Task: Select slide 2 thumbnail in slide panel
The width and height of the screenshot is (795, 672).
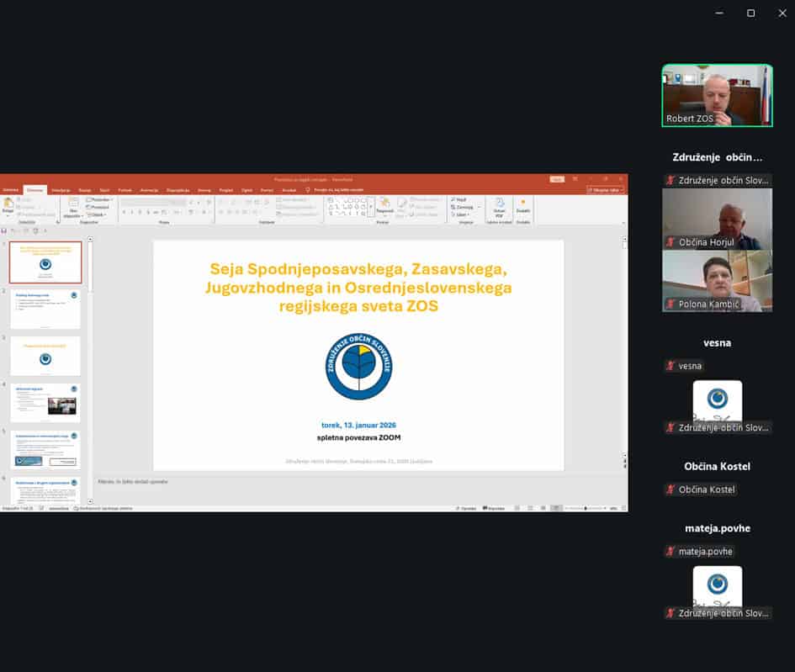Action: coord(45,309)
